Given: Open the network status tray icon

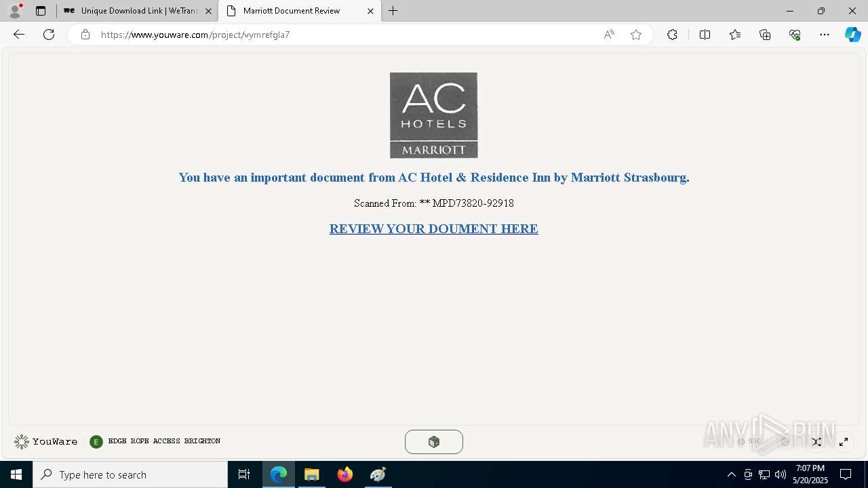Looking at the screenshot, I should [x=764, y=474].
